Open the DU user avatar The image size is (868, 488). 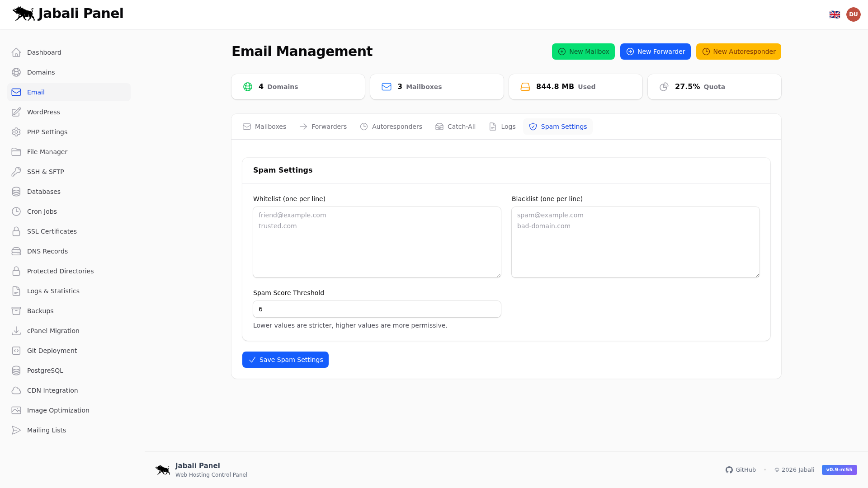pos(854,14)
